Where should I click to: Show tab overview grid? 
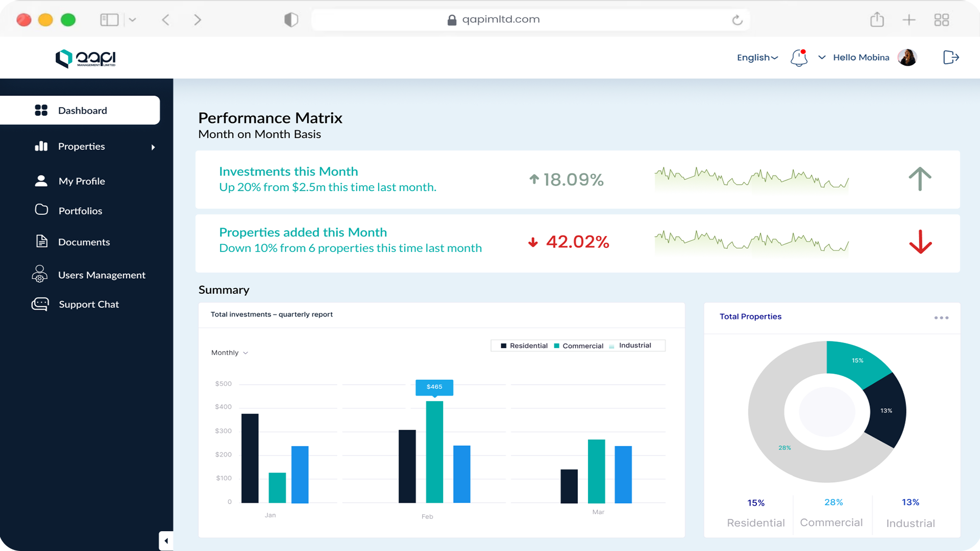[941, 20]
